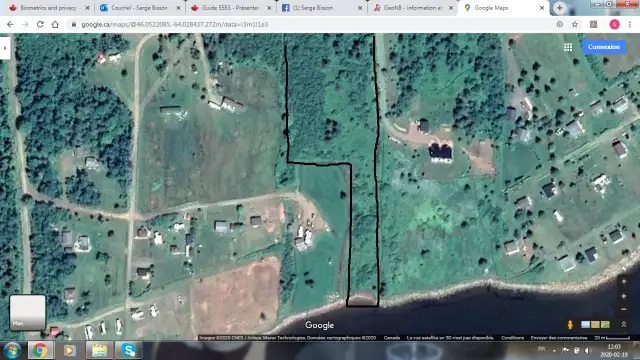Expand the side panel arrow
Screen dimensions: 640x360
(5, 48)
